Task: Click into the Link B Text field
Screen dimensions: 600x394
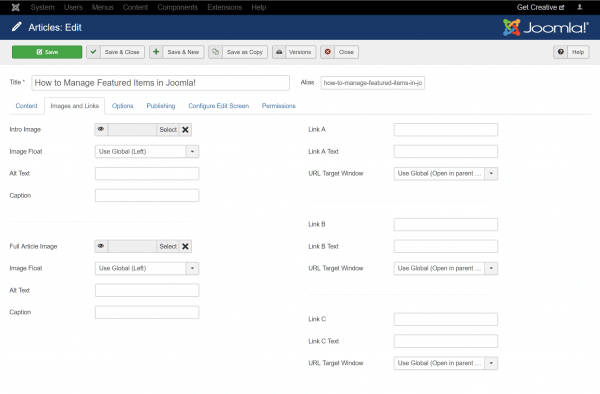Action: [x=446, y=246]
